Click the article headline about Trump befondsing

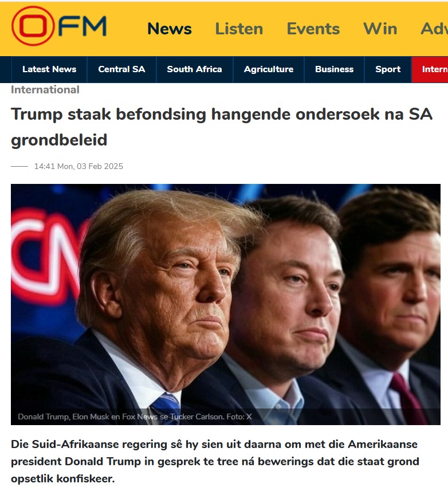222,127
